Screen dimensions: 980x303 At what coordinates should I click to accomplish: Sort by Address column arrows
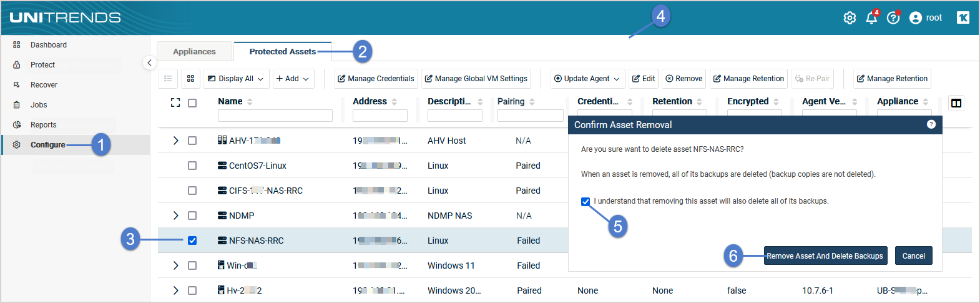pyautogui.click(x=394, y=102)
